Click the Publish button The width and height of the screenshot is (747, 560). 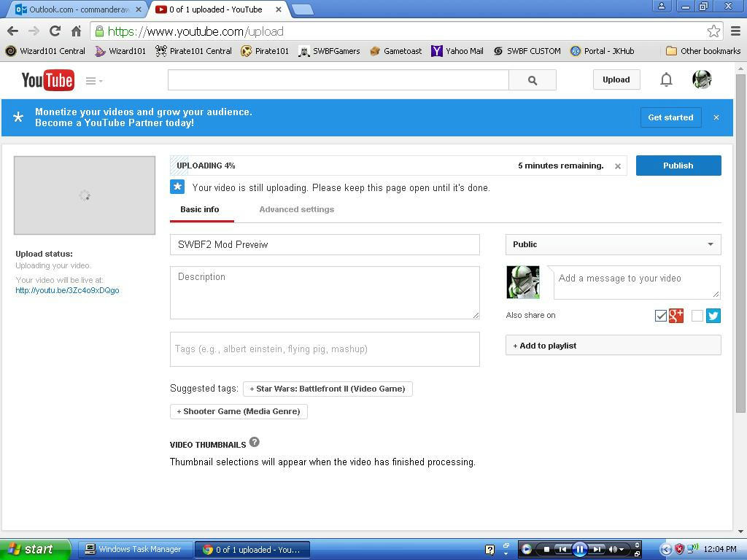coord(678,166)
